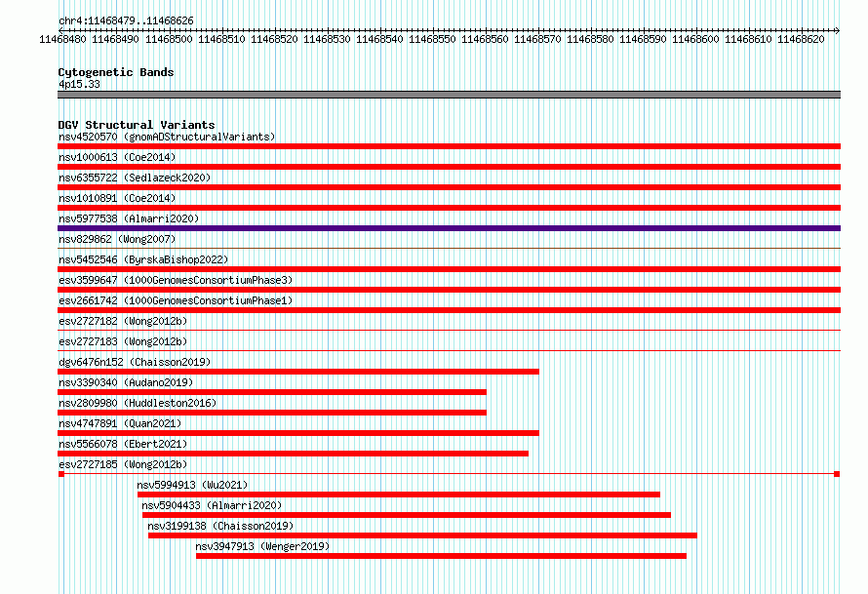Viewport: 868px width, 594px height.
Task: Click the red bar under nsv1010891
Action: [449, 208]
